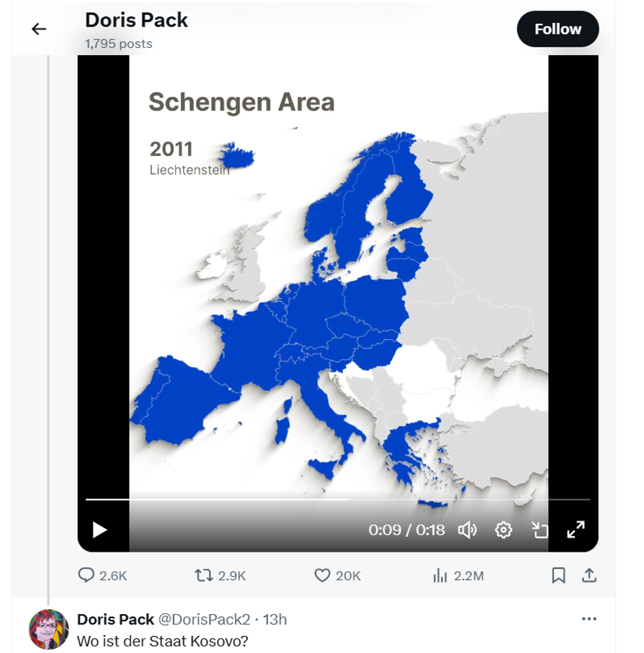Open the 13h timestamp link

275,619
